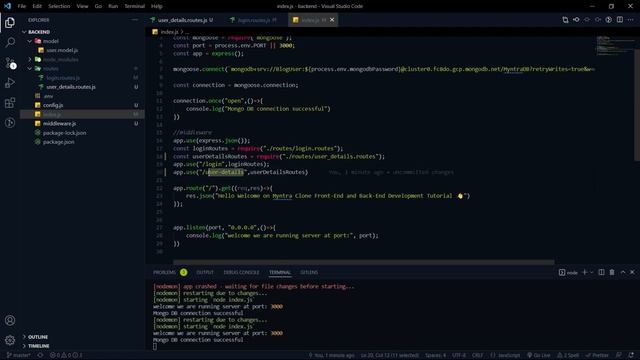Click the editor horizontal scrollbar
Viewport: 640px width, 360px height.
coord(364,262)
